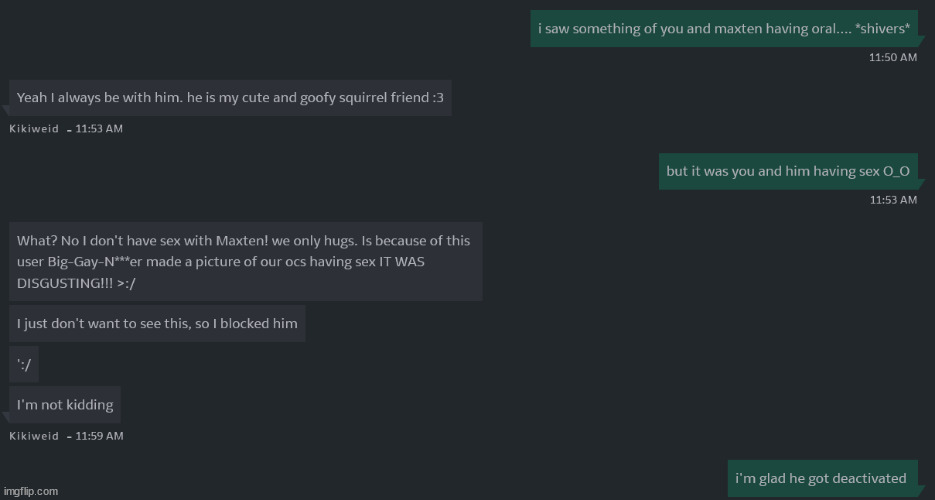The width and height of the screenshot is (935, 500).
Task: Select the message about the squirrel friend
Action: click(230, 97)
